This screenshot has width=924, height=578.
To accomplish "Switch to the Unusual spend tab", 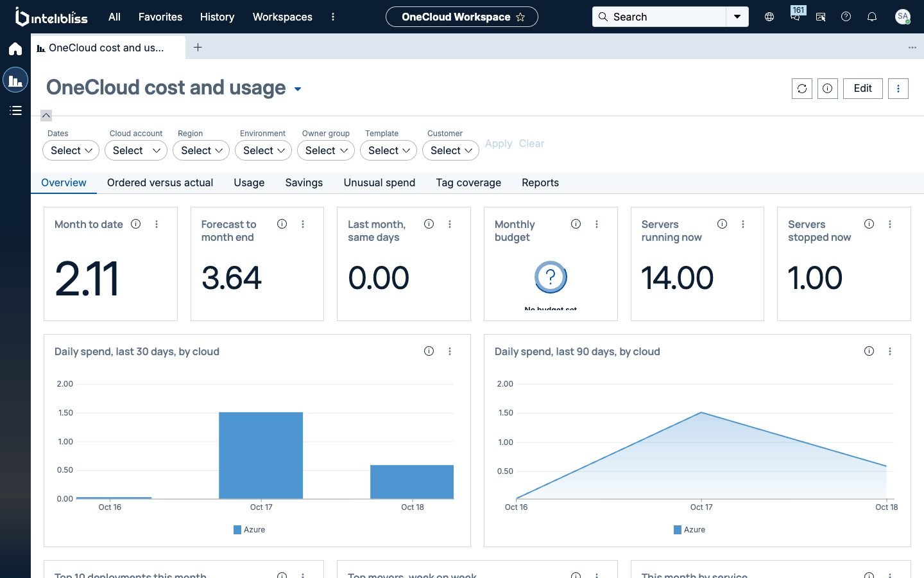I will coord(379,183).
